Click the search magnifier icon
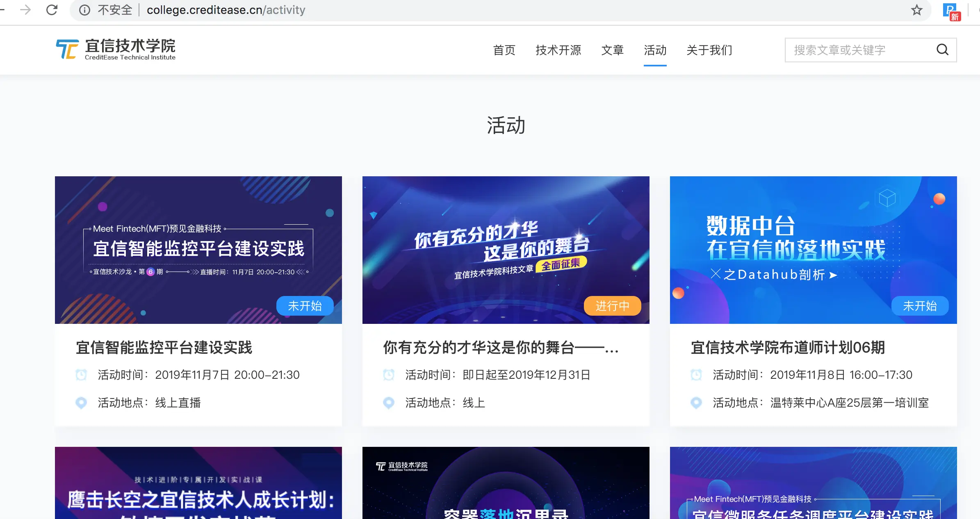This screenshot has height=519, width=980. pyautogui.click(x=942, y=50)
